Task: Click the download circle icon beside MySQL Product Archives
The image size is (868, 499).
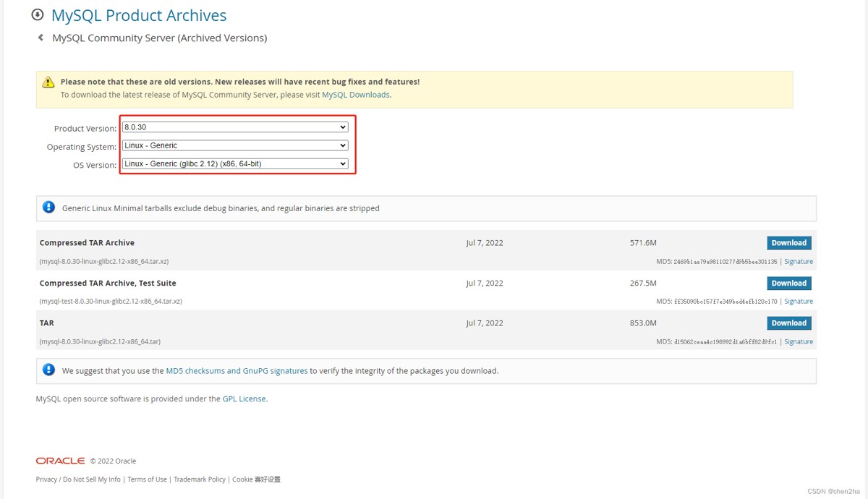Action: [38, 14]
